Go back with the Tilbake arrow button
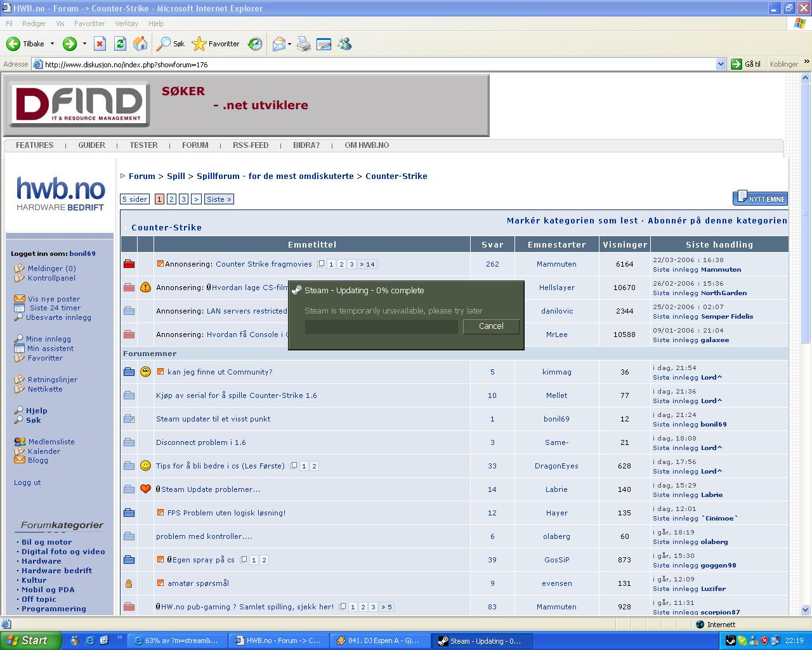Screen dimensions: 812x650 point(25,44)
